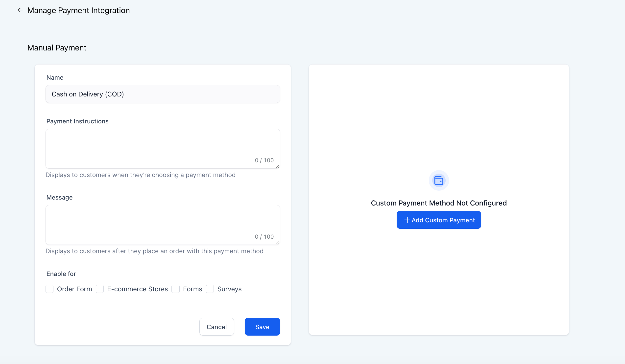Click the Manage Payment Integration title

[x=78, y=10]
